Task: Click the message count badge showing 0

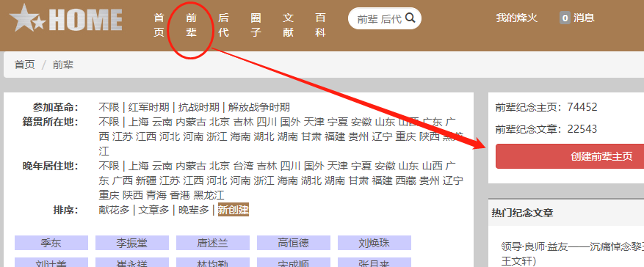Action: click(x=565, y=18)
